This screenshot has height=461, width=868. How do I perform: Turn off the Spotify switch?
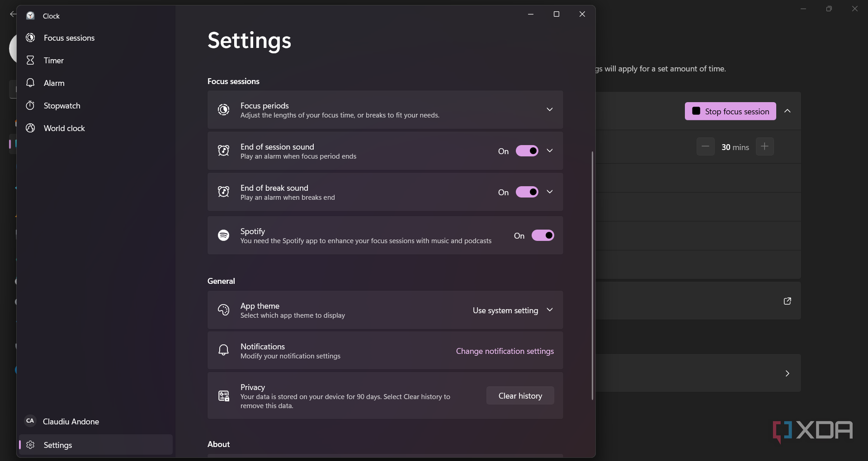click(543, 235)
